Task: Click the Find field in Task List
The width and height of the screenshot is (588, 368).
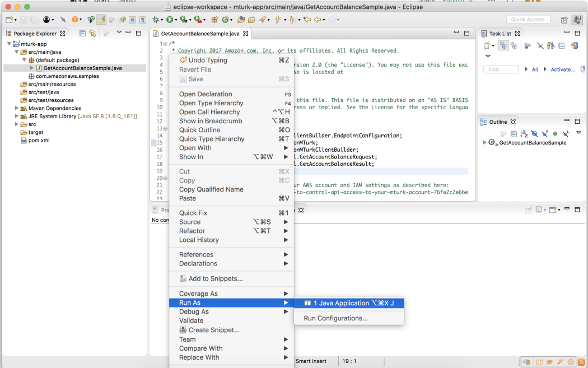Action: click(501, 69)
